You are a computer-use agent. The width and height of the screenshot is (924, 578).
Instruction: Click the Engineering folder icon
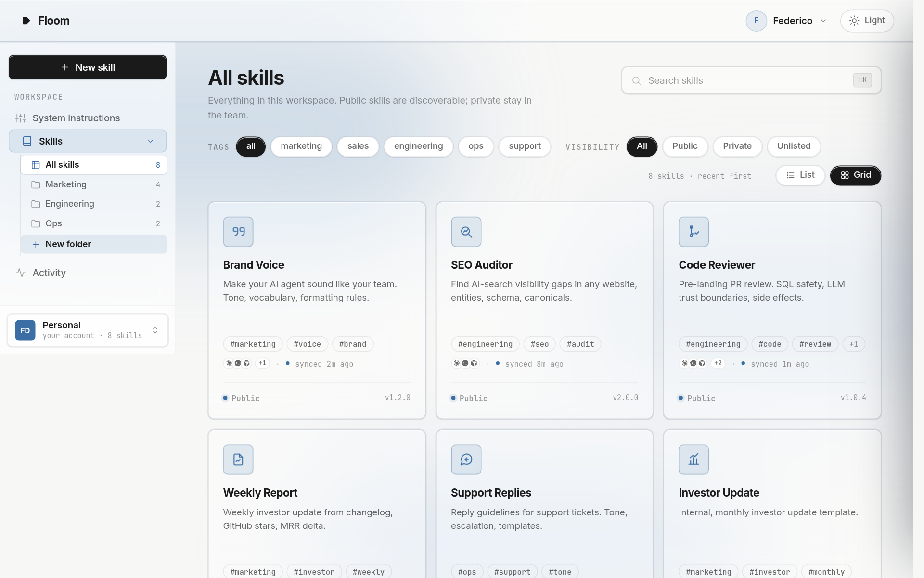[36, 204]
